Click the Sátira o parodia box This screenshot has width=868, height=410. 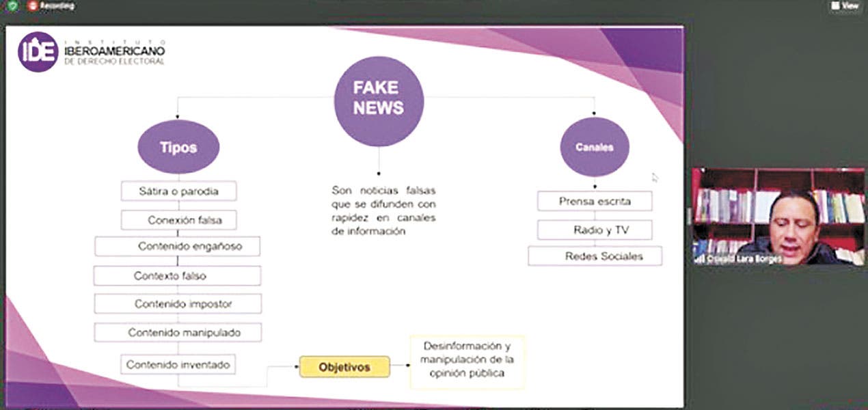coord(178,191)
